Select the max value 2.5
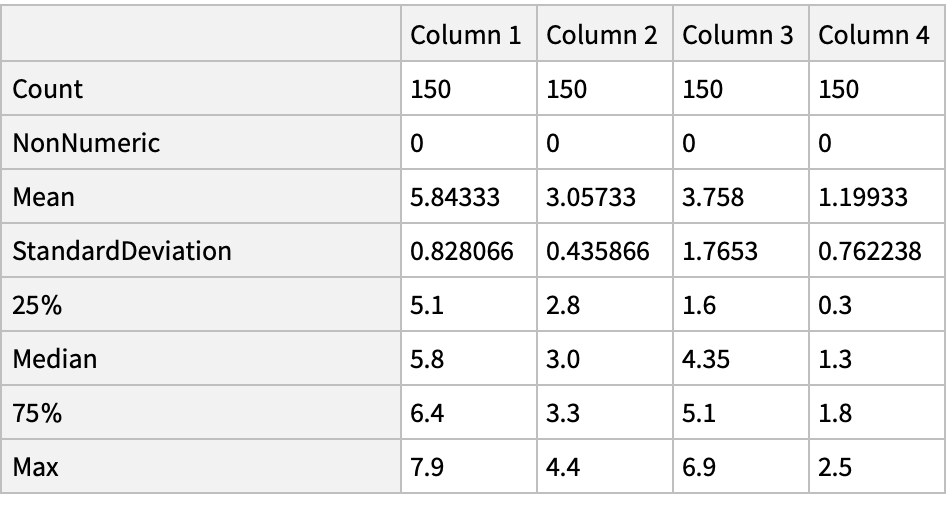Viewport: 946px width, 528px height. 835,466
